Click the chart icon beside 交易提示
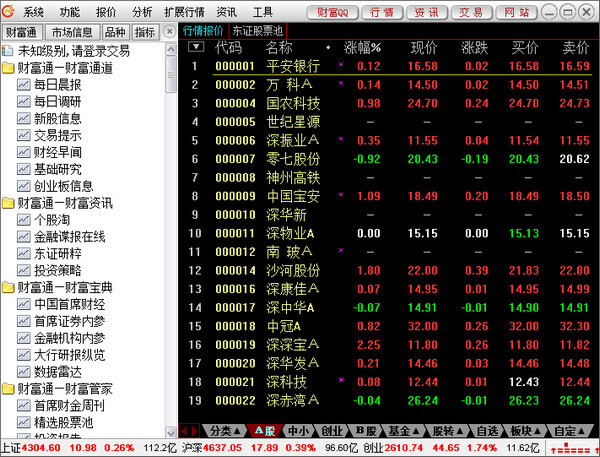This screenshot has width=600, height=457. (23, 135)
